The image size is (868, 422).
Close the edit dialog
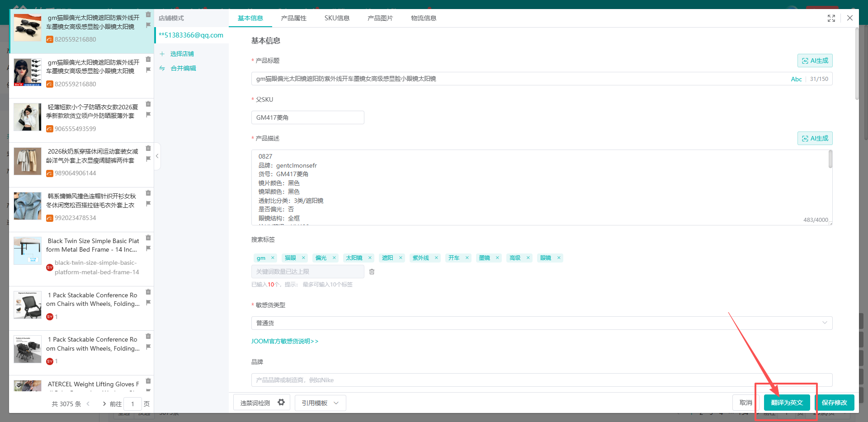coord(850,18)
